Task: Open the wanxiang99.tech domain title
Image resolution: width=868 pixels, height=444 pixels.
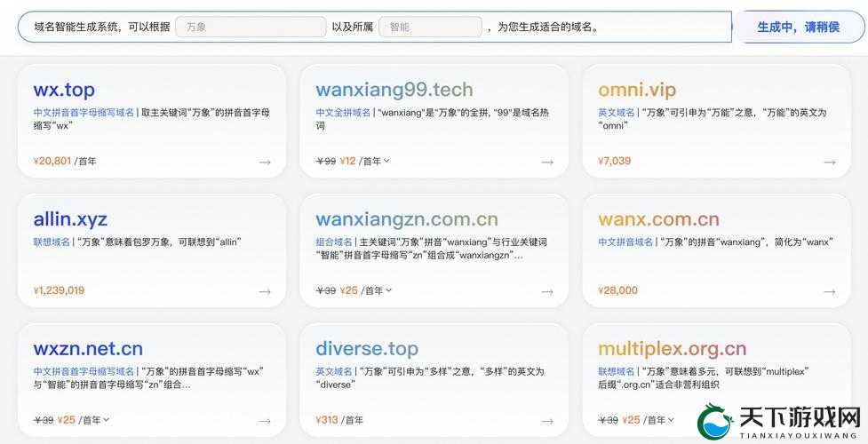Action: 394,90
